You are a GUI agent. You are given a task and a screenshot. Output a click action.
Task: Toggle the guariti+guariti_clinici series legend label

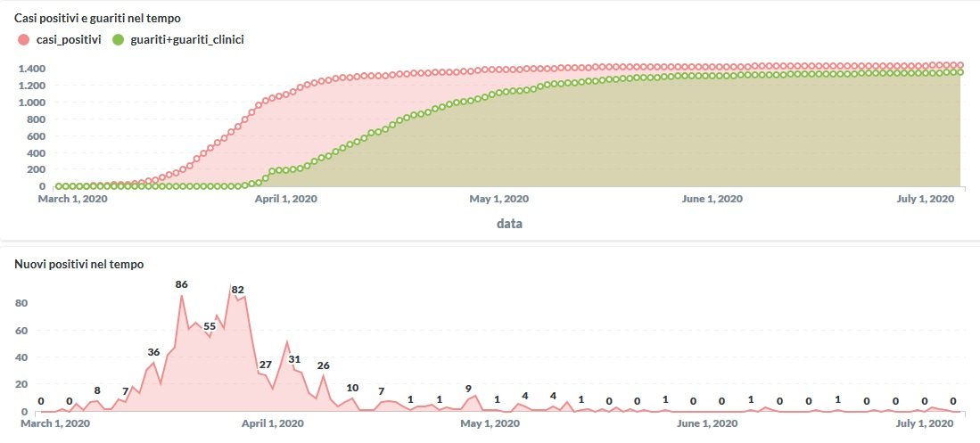point(185,39)
